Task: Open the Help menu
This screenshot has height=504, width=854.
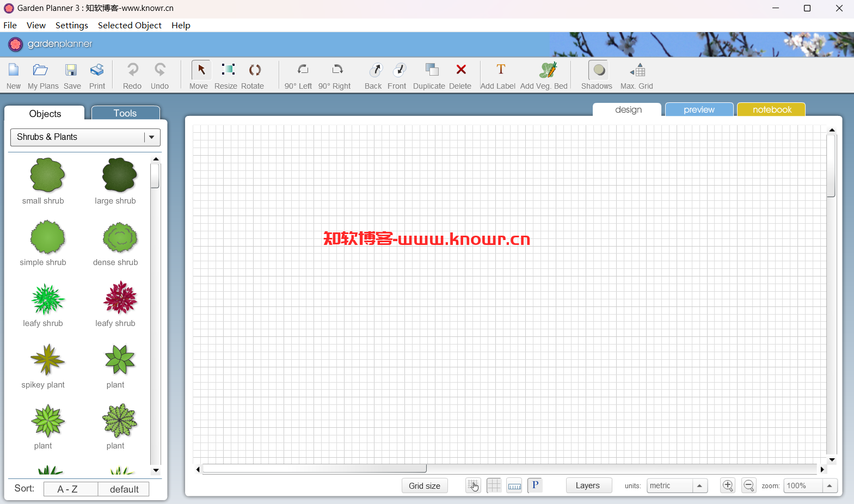Action: [181, 26]
